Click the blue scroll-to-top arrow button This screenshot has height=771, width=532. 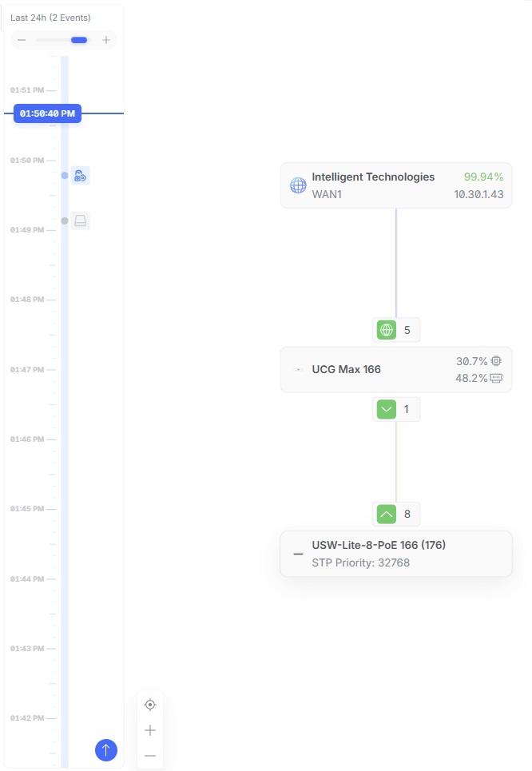[106, 750]
